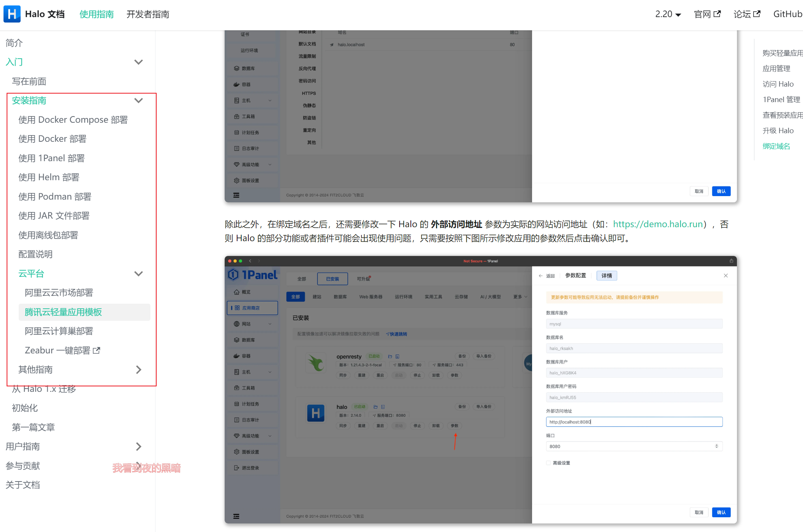This screenshot has width=803, height=532.
Task: Select 腾讯云轻量应用模板 in sidebar
Action: pos(63,312)
